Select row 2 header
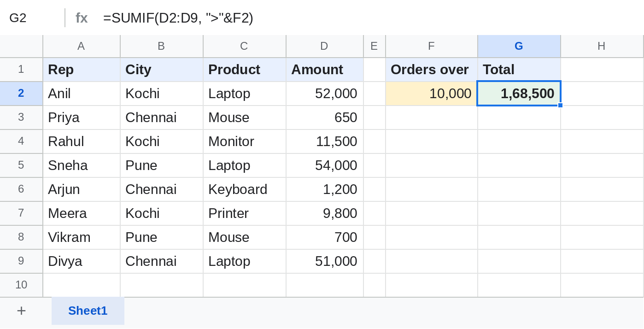644x329 pixels. pos(21,94)
